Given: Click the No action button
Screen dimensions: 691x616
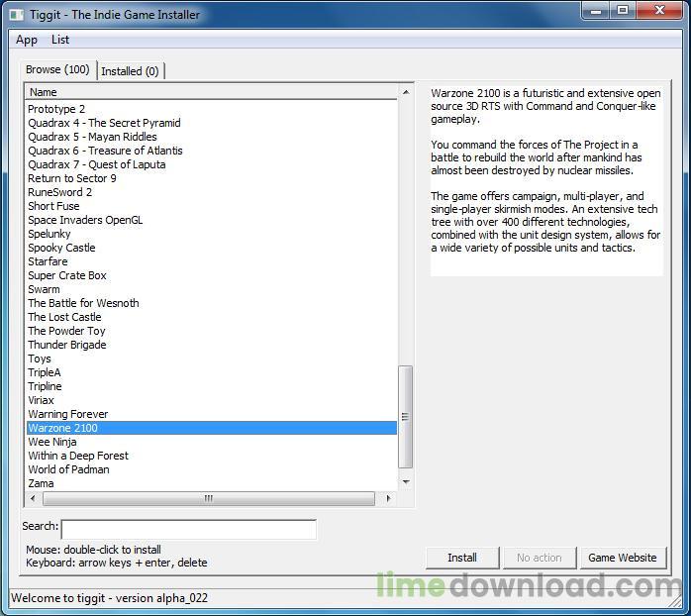Looking at the screenshot, I should pyautogui.click(x=540, y=558).
